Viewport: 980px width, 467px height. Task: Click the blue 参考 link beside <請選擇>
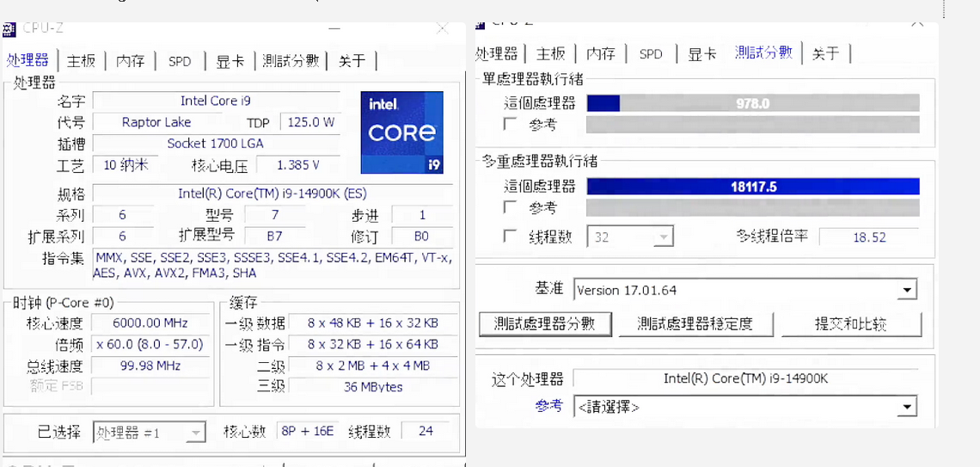pyautogui.click(x=548, y=406)
